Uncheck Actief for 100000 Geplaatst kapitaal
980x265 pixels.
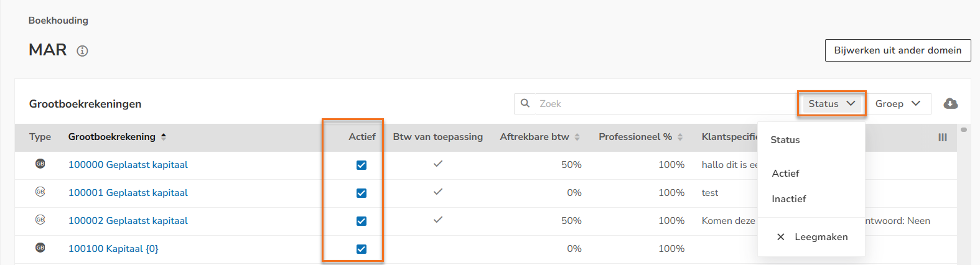362,165
